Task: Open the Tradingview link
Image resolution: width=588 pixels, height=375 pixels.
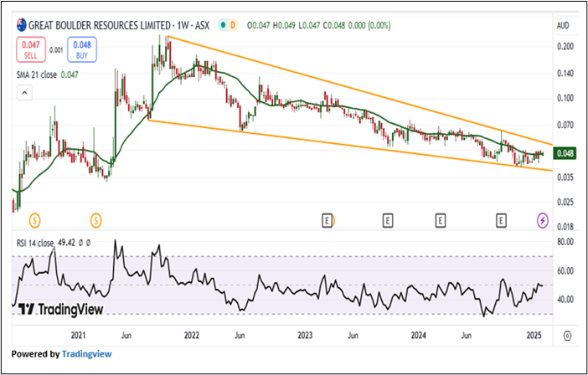Action: click(86, 354)
